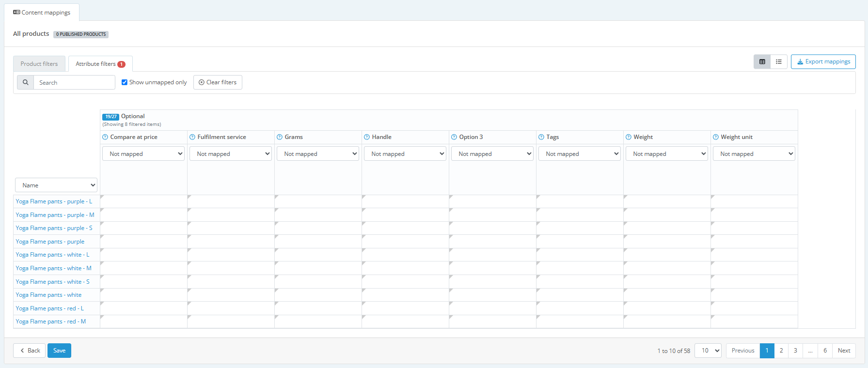Open Tags mapping dropdown
Screen dimensions: 868x368
580,153
